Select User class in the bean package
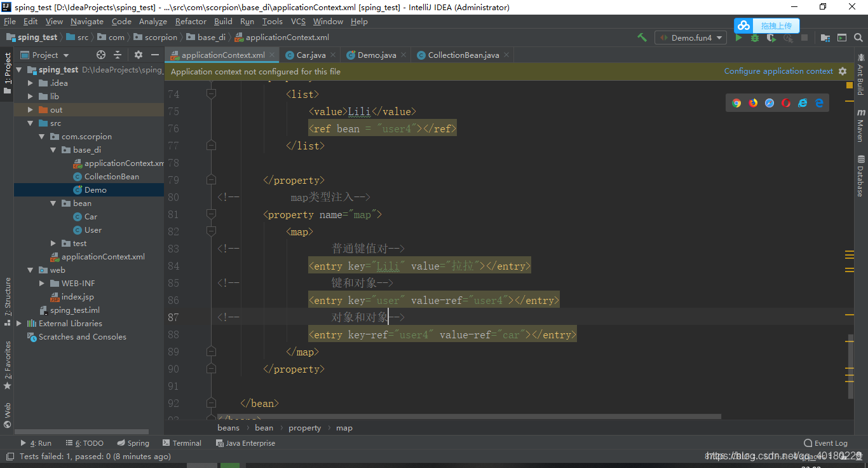 pos(93,230)
